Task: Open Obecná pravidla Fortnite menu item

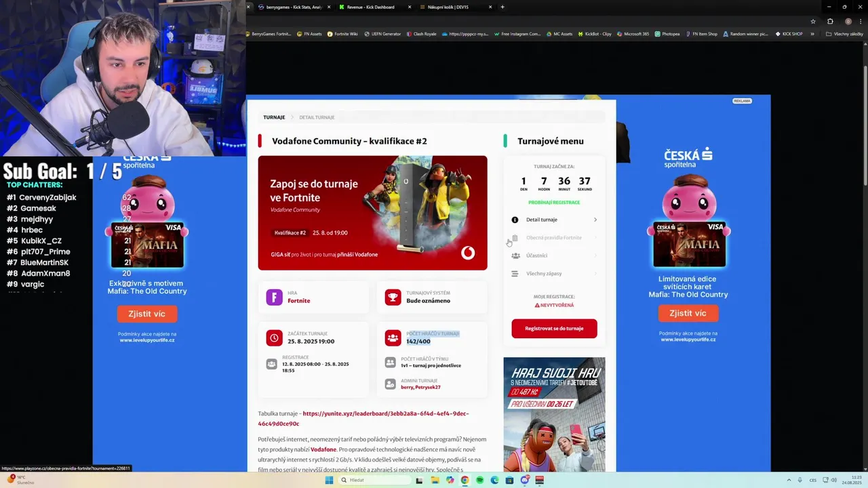Action: click(x=554, y=238)
